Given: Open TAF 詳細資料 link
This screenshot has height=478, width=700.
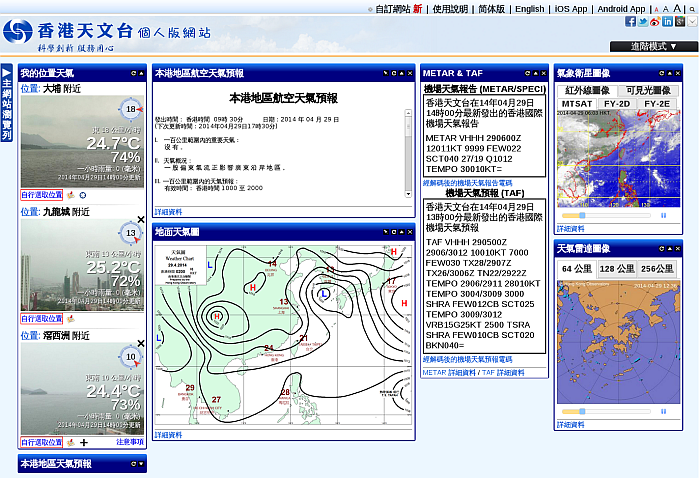Looking at the screenshot, I should (x=503, y=373).
